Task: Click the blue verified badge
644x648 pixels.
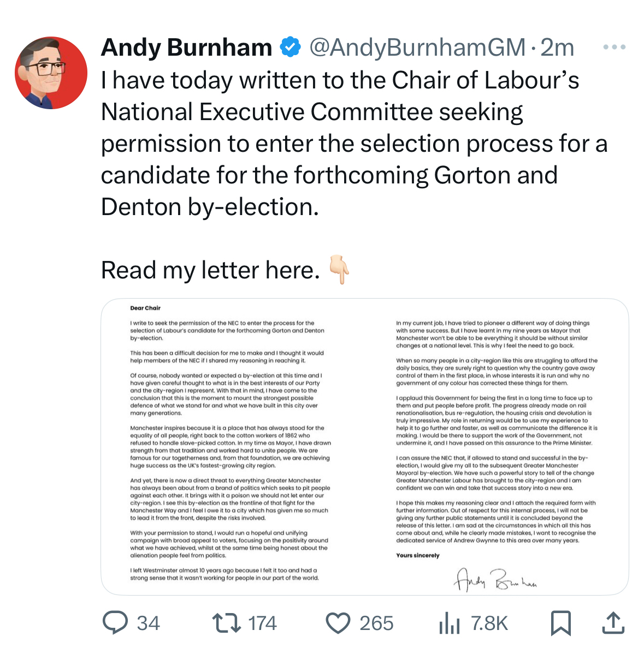Action: coord(290,47)
